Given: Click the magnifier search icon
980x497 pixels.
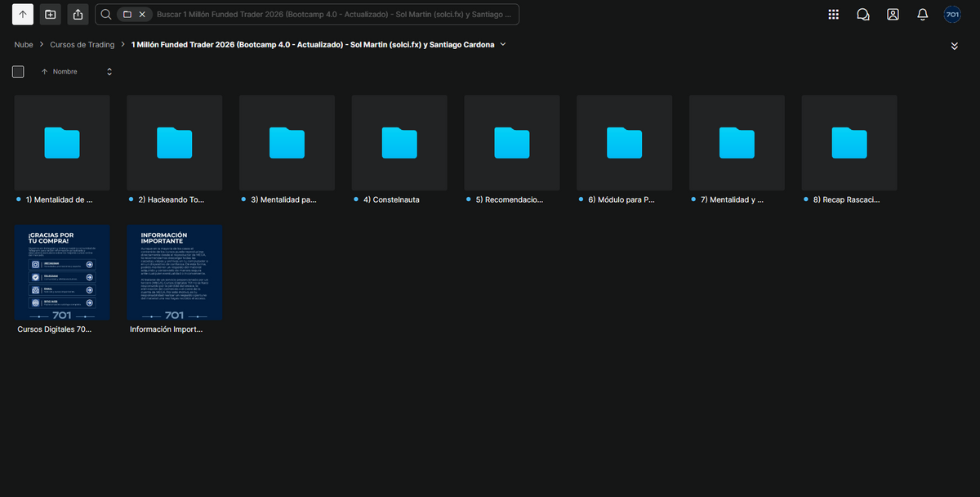Looking at the screenshot, I should 106,14.
